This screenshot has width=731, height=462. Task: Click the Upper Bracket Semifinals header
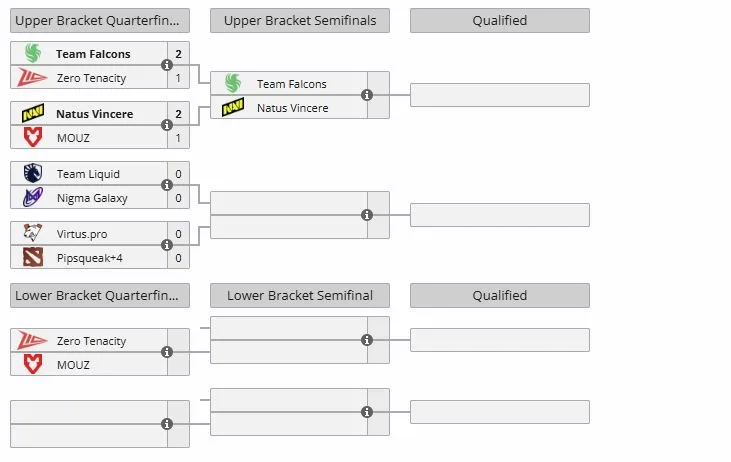coord(300,21)
